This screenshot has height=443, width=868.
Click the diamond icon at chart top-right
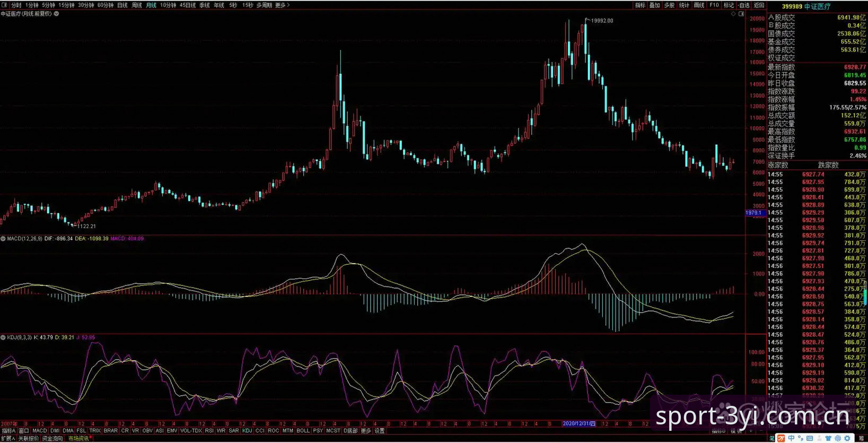point(733,14)
